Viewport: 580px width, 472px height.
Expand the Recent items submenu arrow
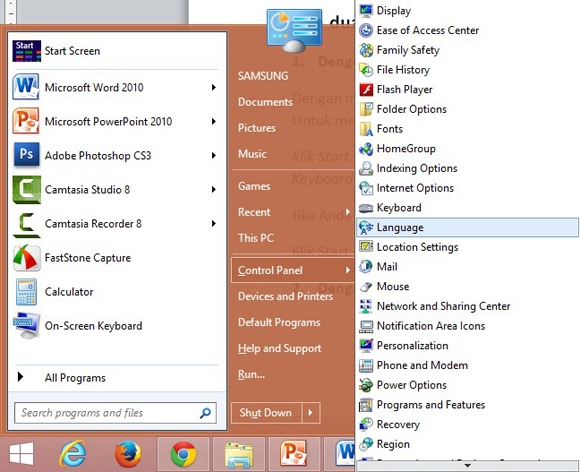(x=348, y=212)
